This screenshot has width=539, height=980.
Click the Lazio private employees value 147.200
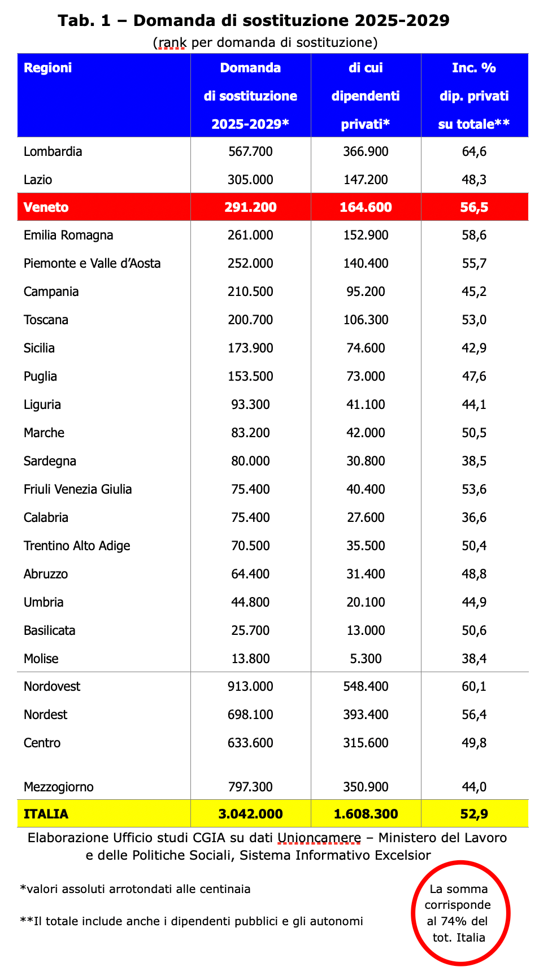pyautogui.click(x=366, y=180)
